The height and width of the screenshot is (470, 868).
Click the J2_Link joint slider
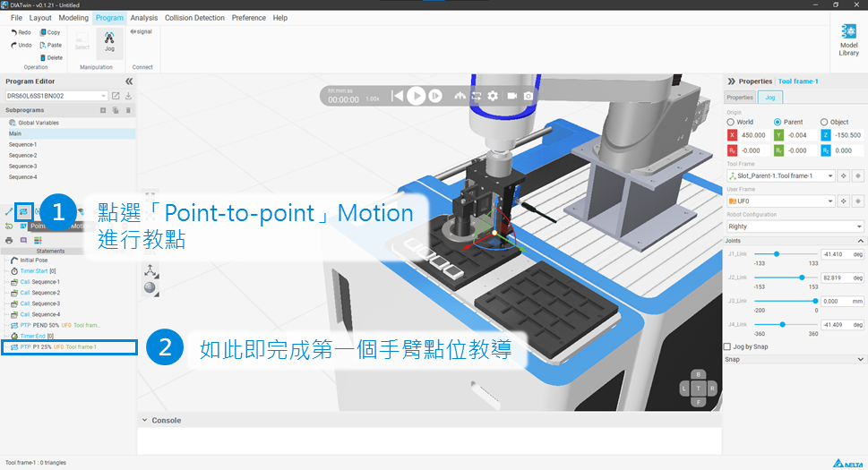coord(786,278)
